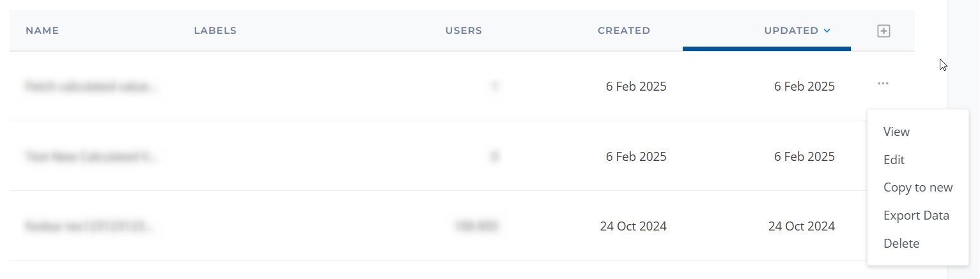Screen dimensions: 980x279
Task: Click the 24 Oct 2024 created date
Action: 633,226
